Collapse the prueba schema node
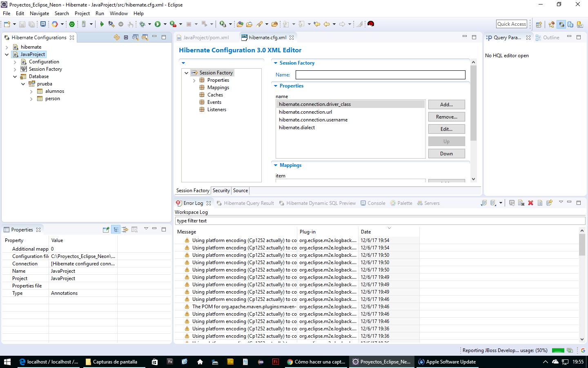Image resolution: width=588 pixels, height=368 pixels. 23,84
